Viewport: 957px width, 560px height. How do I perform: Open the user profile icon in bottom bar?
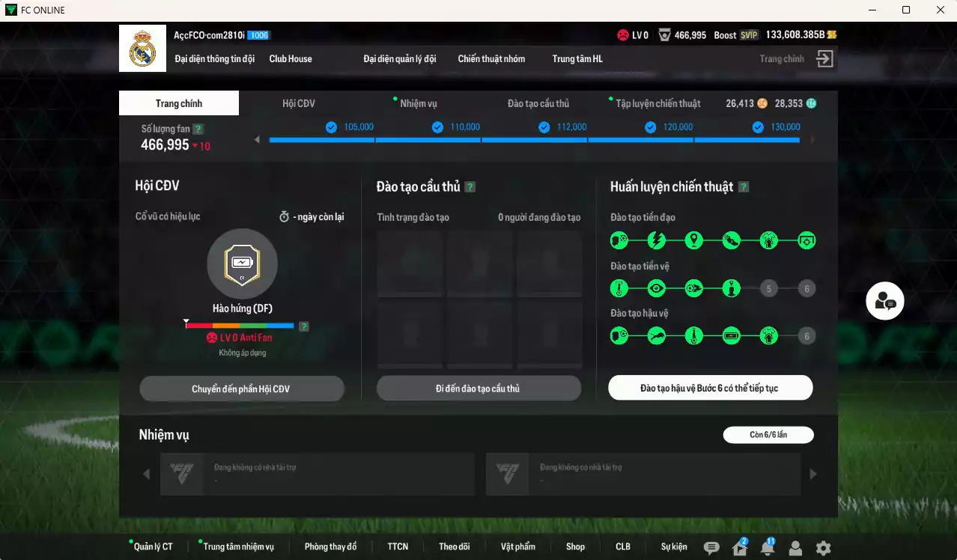tap(795, 548)
